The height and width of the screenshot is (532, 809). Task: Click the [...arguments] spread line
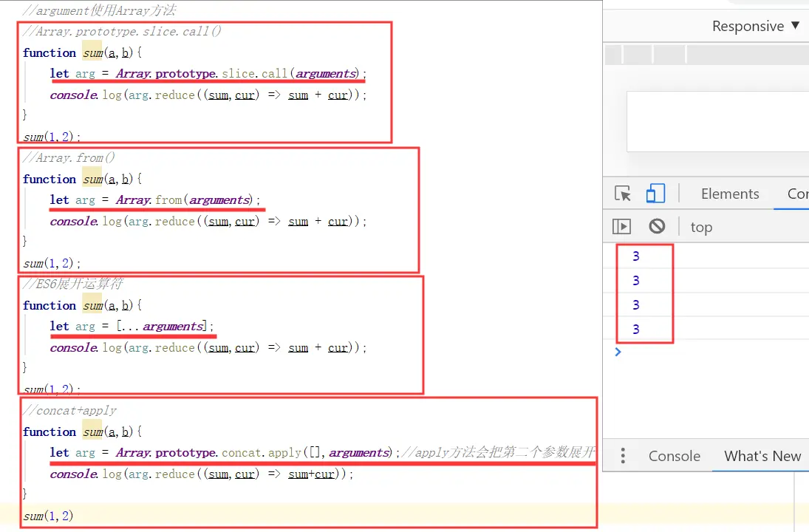point(132,327)
